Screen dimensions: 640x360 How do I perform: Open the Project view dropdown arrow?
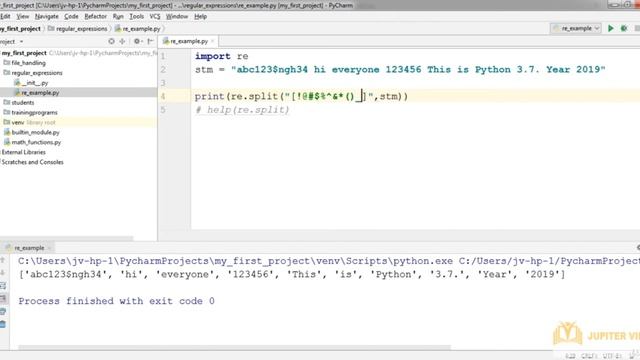(x=21, y=42)
